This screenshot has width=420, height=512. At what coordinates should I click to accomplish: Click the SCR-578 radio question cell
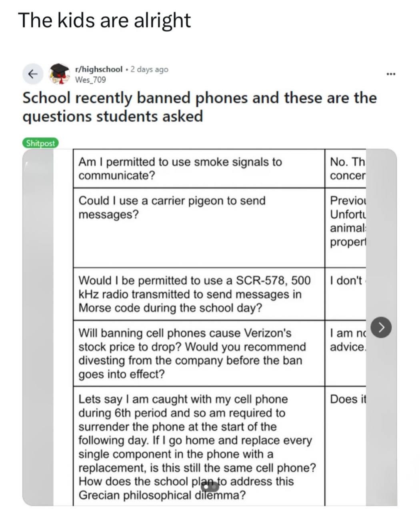pyautogui.click(x=198, y=294)
